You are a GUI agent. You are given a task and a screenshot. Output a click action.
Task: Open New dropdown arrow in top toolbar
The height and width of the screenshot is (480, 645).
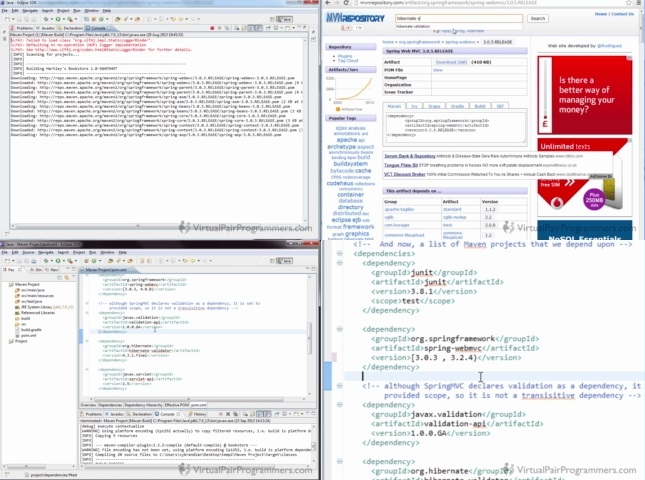(x=12, y=19)
